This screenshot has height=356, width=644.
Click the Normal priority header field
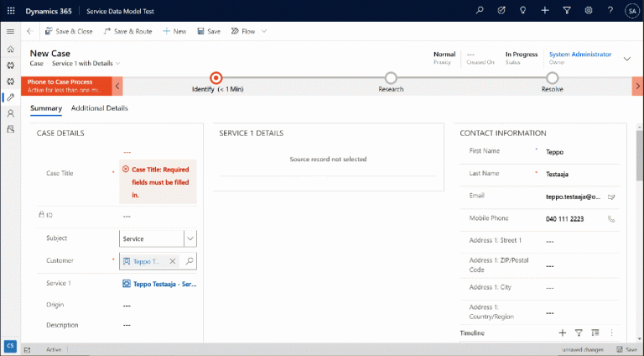444,58
